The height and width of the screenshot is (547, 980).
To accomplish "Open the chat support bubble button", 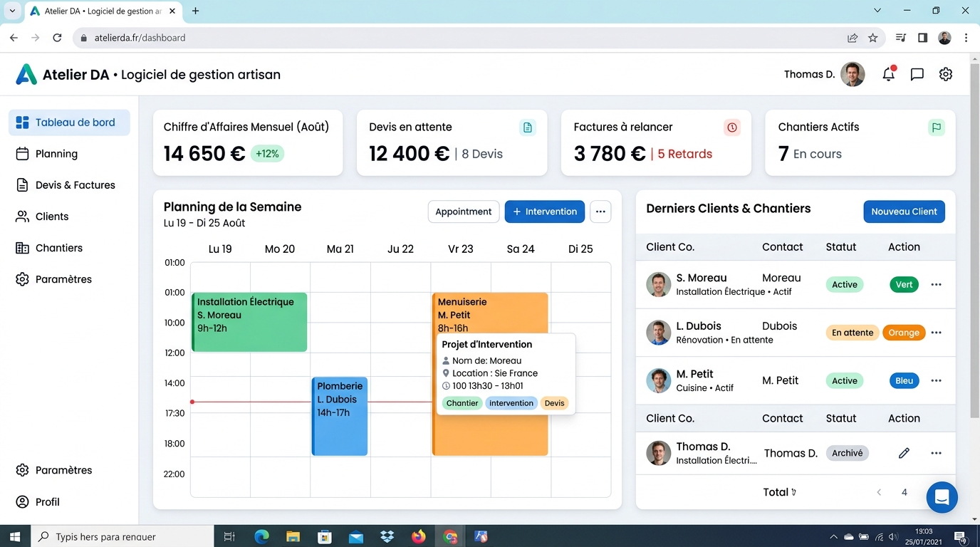I will point(942,497).
